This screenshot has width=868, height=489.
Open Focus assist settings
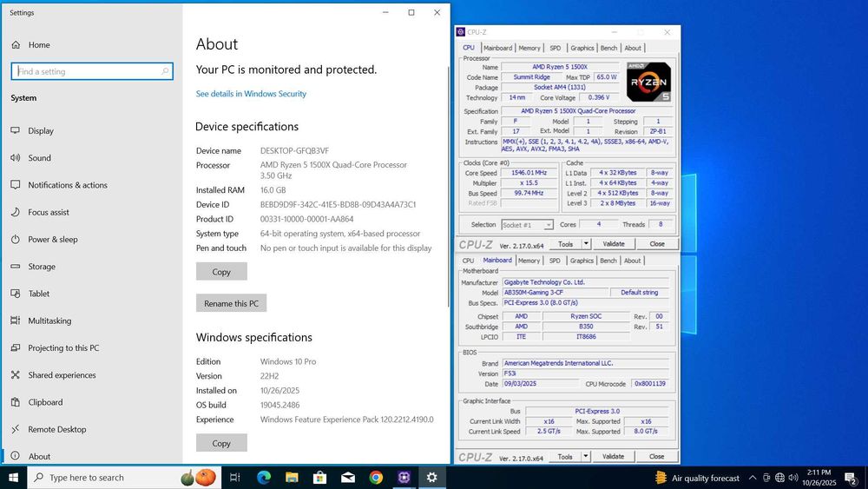(48, 212)
